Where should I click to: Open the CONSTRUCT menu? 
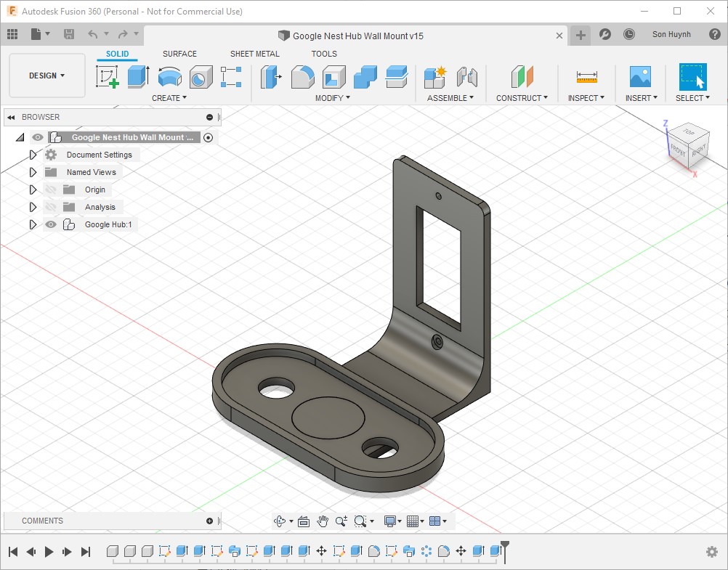pyautogui.click(x=522, y=98)
